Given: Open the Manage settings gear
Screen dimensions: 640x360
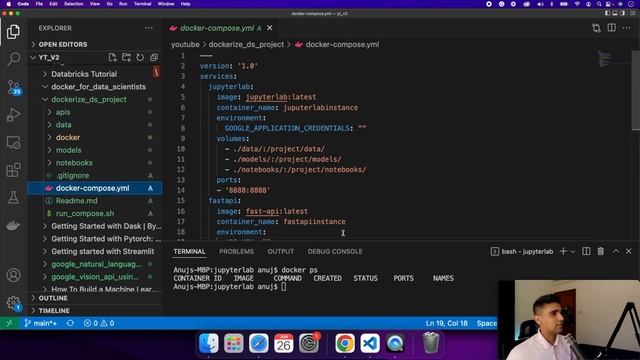Looking at the screenshot, I should click(x=13, y=303).
